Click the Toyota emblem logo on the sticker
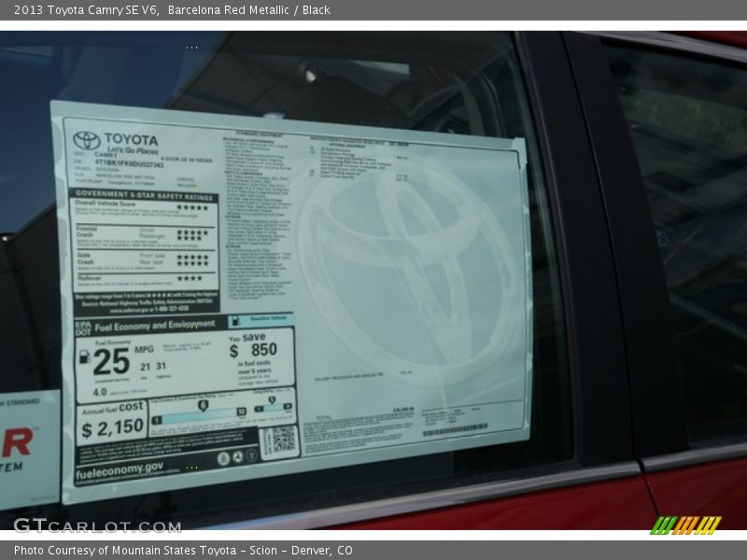The height and width of the screenshot is (560, 747). [86, 141]
